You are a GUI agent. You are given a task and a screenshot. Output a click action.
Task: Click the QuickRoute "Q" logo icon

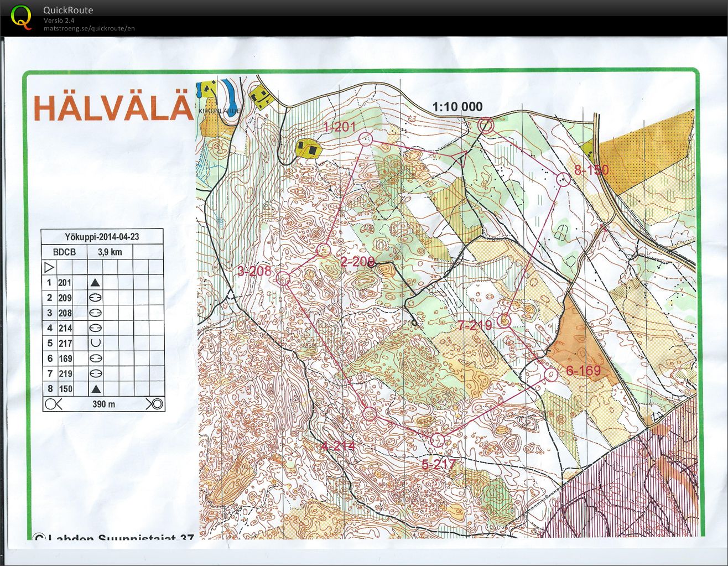click(x=22, y=14)
